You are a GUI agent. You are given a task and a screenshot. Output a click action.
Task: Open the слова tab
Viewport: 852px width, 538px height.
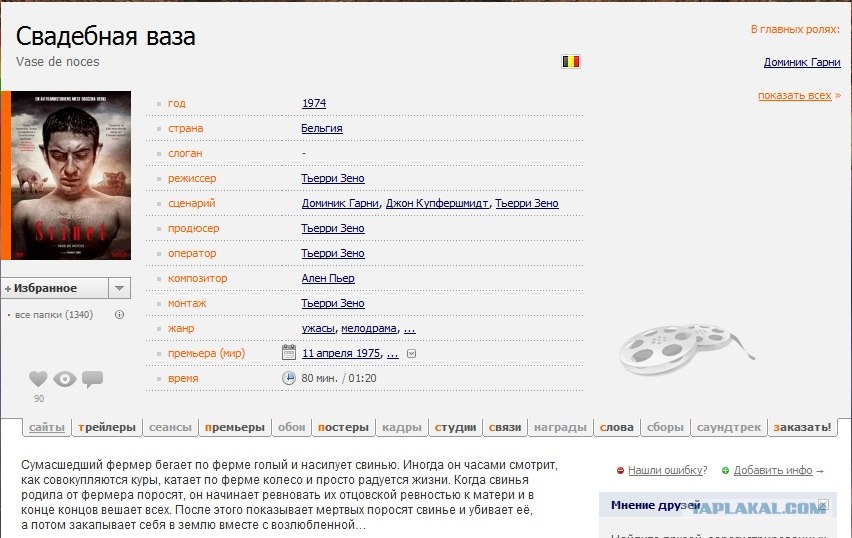click(x=617, y=427)
